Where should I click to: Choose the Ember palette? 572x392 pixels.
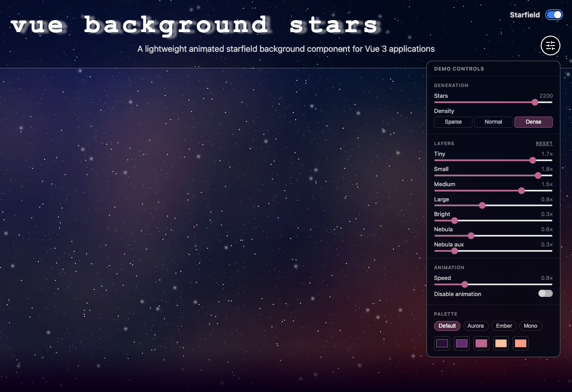click(x=504, y=326)
